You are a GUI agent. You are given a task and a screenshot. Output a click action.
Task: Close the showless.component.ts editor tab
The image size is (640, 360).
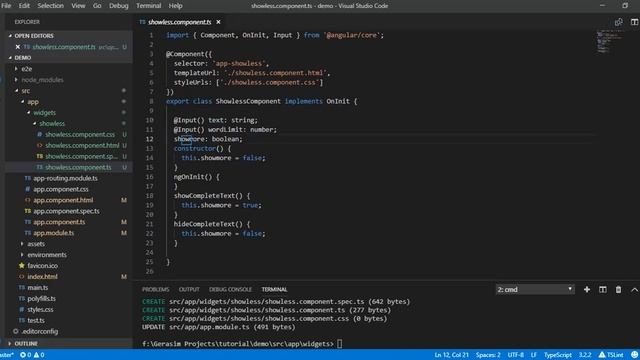218,22
